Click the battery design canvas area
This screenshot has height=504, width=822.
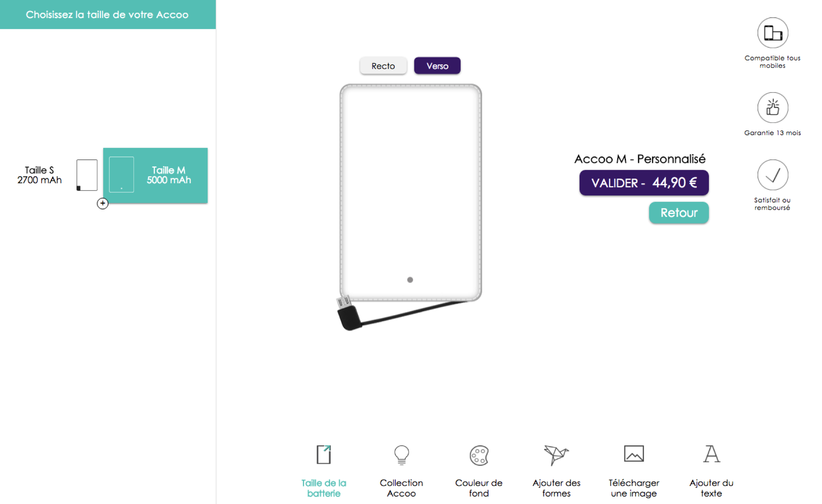tap(411, 193)
